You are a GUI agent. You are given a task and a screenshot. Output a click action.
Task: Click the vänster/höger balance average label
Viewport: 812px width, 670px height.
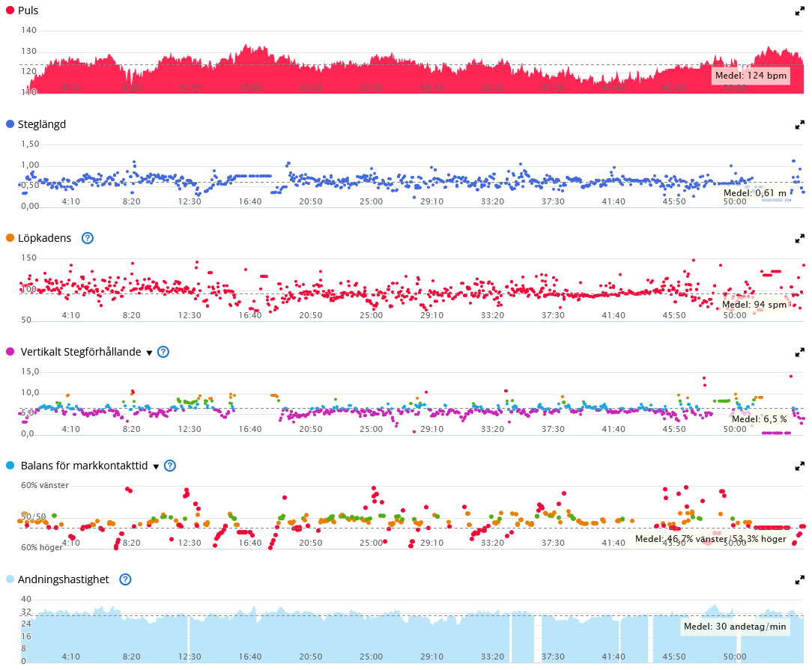pyautogui.click(x=710, y=539)
